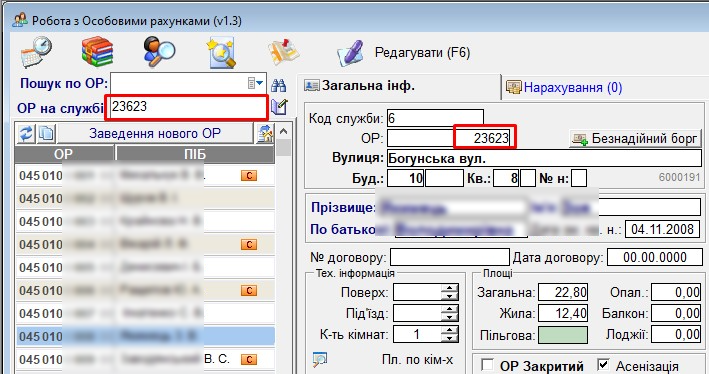Viewport: 709px width, 374px height.
Task: Click the refresh arrows icon above list
Action: tap(26, 133)
